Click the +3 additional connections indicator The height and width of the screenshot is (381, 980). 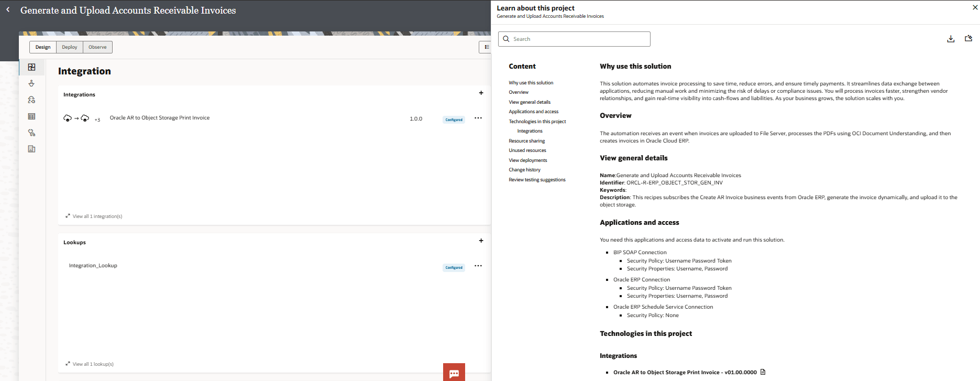(x=97, y=119)
